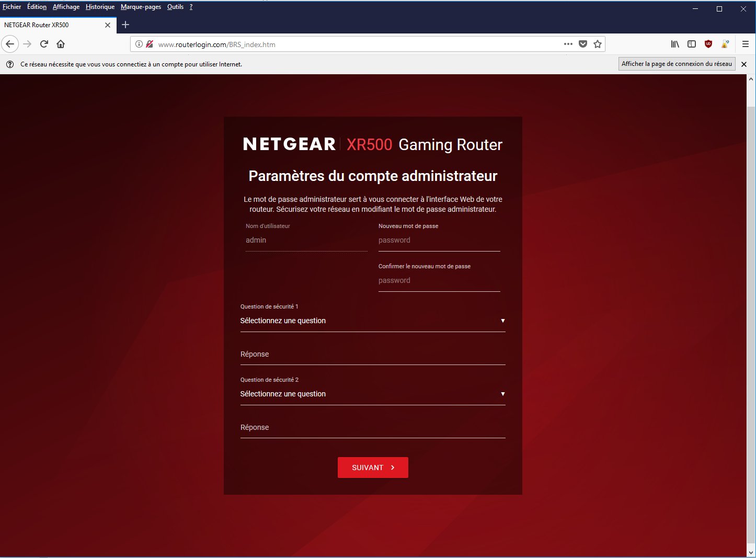Viewport: 756px width, 558px height.
Task: Focus the Confirmer le nouveau mot de passe field
Action: click(x=439, y=281)
